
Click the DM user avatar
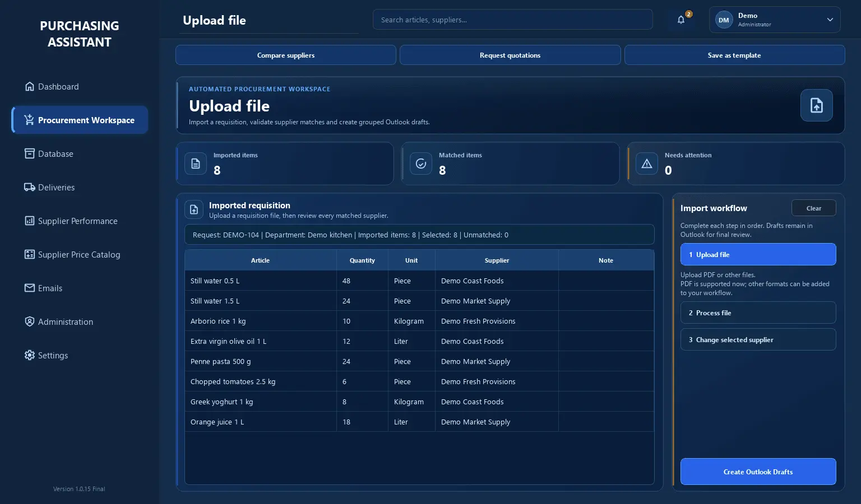click(x=724, y=20)
